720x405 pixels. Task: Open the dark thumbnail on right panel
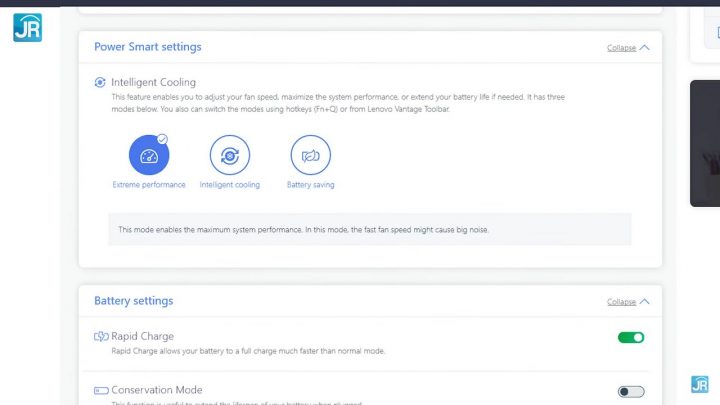(x=705, y=143)
